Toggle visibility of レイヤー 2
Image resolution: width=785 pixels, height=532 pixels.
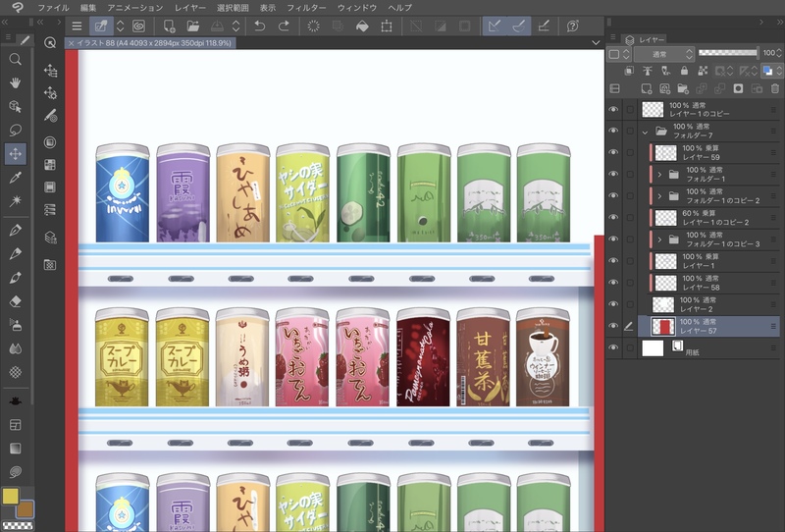pyautogui.click(x=614, y=304)
